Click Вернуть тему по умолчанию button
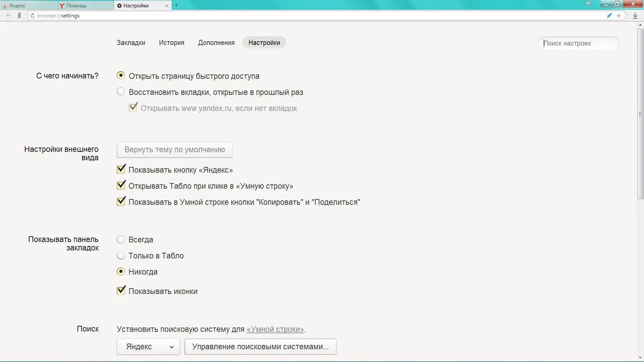This screenshot has height=362, width=644. click(174, 149)
